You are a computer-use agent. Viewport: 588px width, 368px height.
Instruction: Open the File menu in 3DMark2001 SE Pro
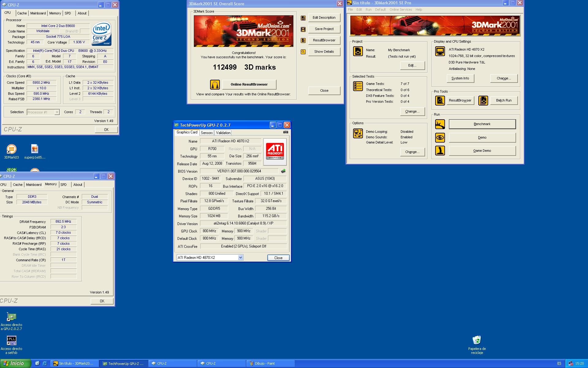[x=350, y=10]
